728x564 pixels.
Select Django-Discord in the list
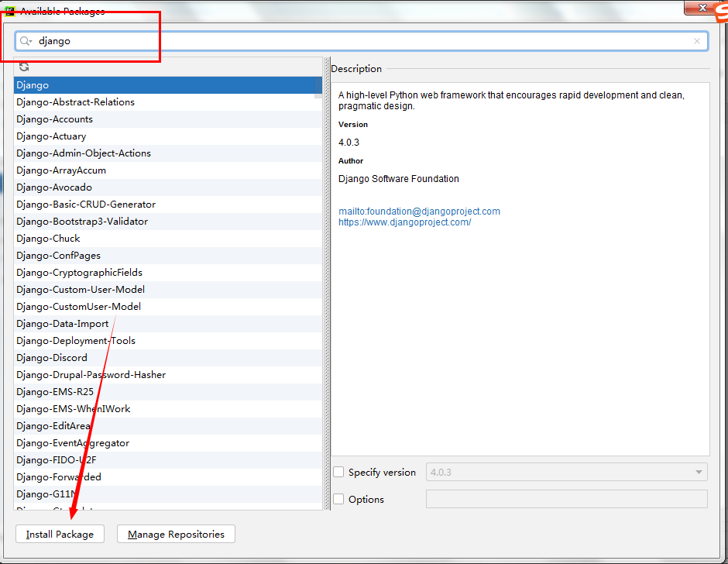(x=167, y=358)
